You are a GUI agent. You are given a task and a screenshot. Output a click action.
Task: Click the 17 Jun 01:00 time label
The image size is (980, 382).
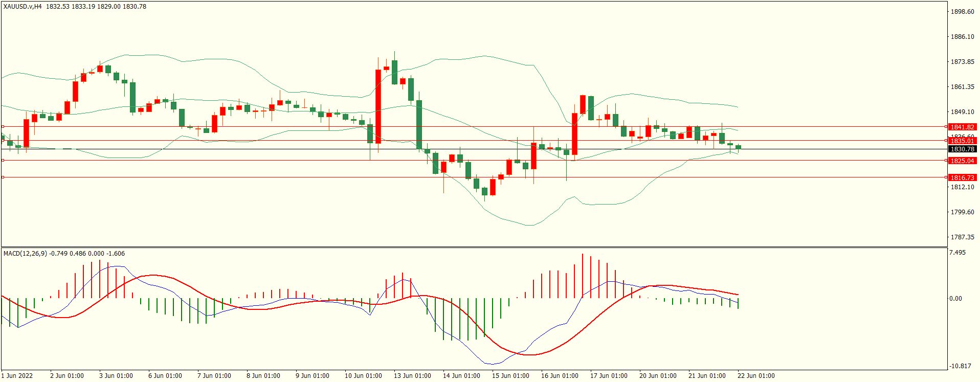[608, 376]
